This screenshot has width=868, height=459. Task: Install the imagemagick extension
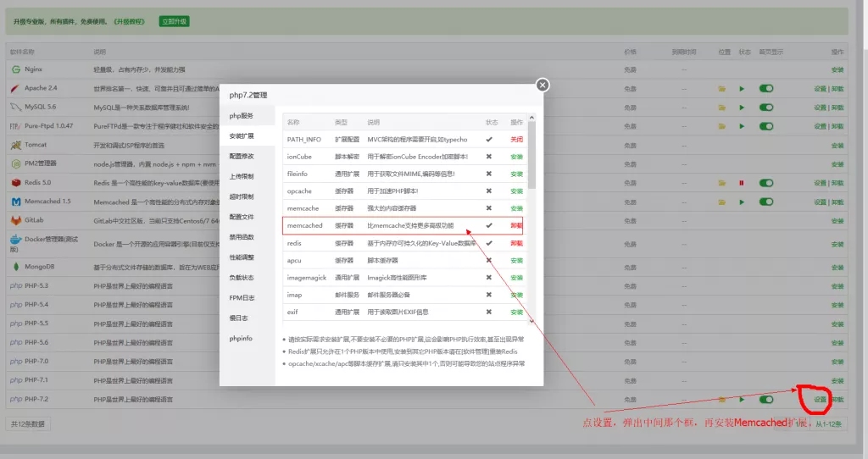[x=516, y=278]
